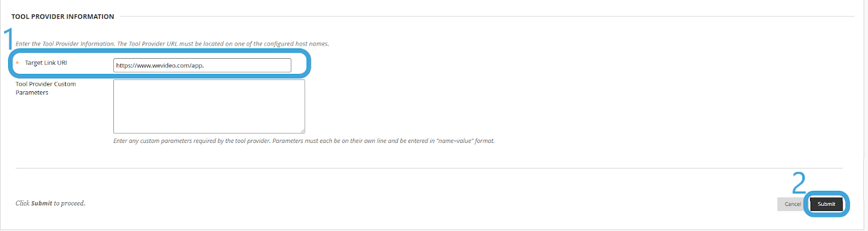Click inside the Tool Provider Custom Parameters textarea
The width and height of the screenshot is (868, 231).
click(x=209, y=107)
